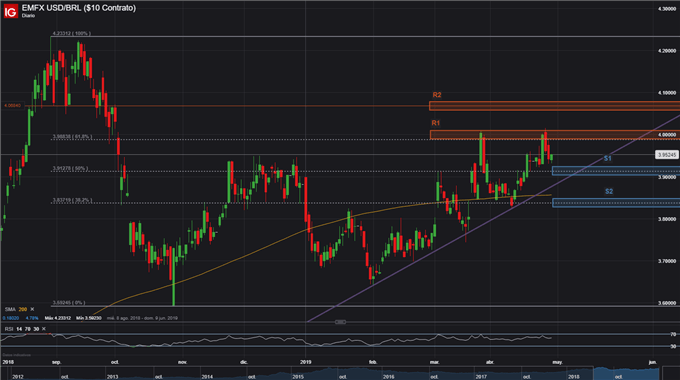This screenshot has height=380, width=680.
Task: Select Fibonacci label 4.23312 (100%)
Action: [x=72, y=33]
